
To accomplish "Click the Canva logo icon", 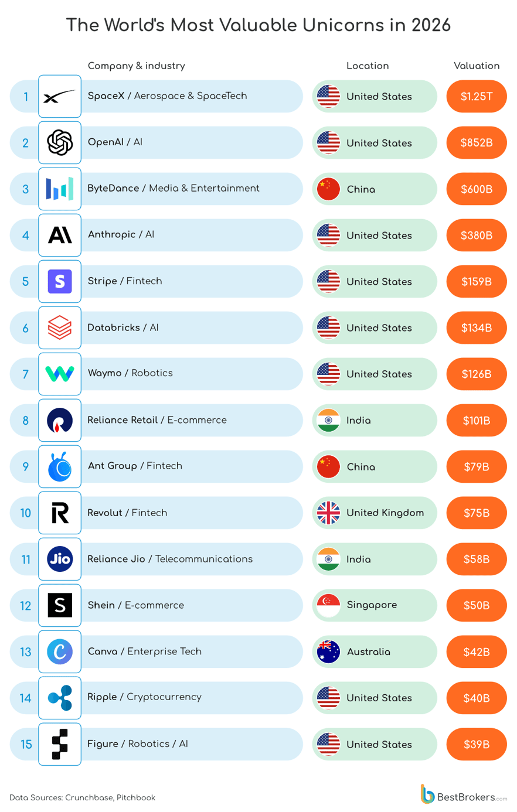I will pos(60,651).
